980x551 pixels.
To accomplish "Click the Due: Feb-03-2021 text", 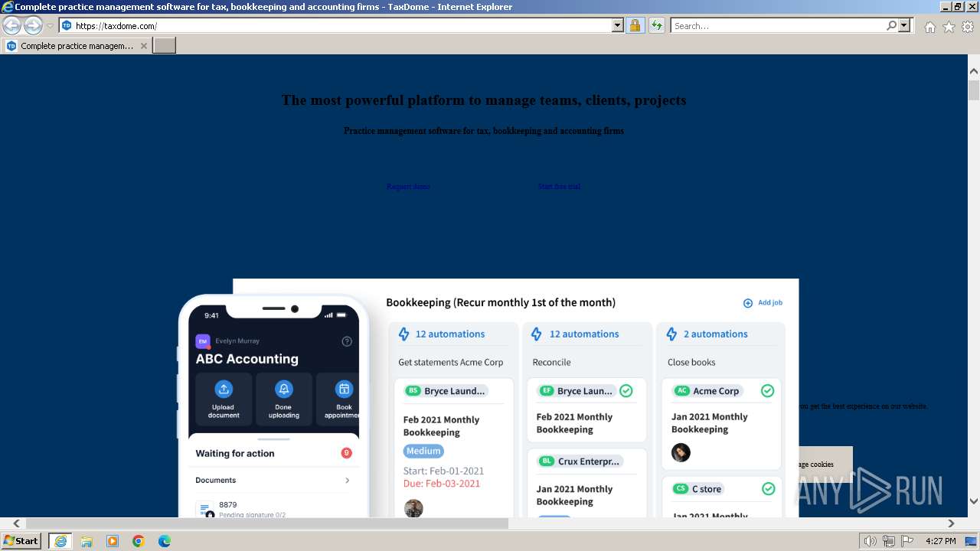I will (442, 484).
